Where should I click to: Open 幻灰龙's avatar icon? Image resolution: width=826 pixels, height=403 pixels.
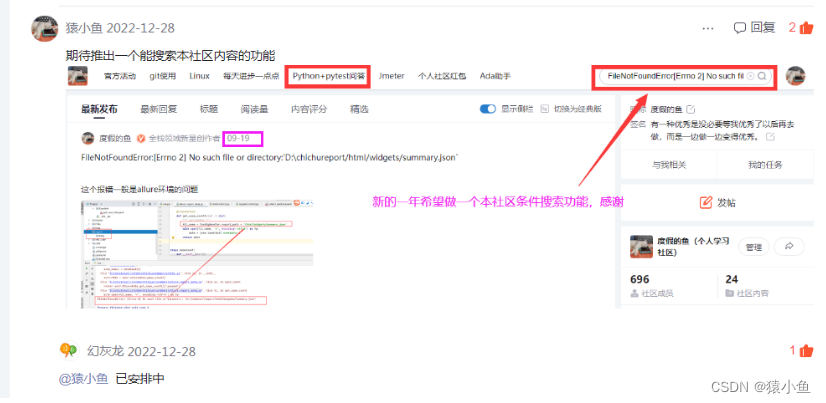point(68,351)
